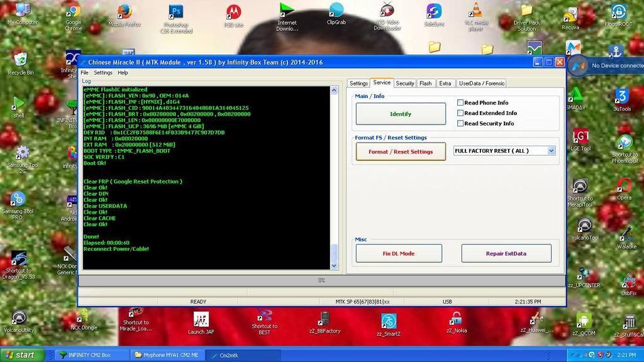The width and height of the screenshot is (644, 362).
Task: Open SideSync desktop shortcut
Action: pyautogui.click(x=434, y=15)
